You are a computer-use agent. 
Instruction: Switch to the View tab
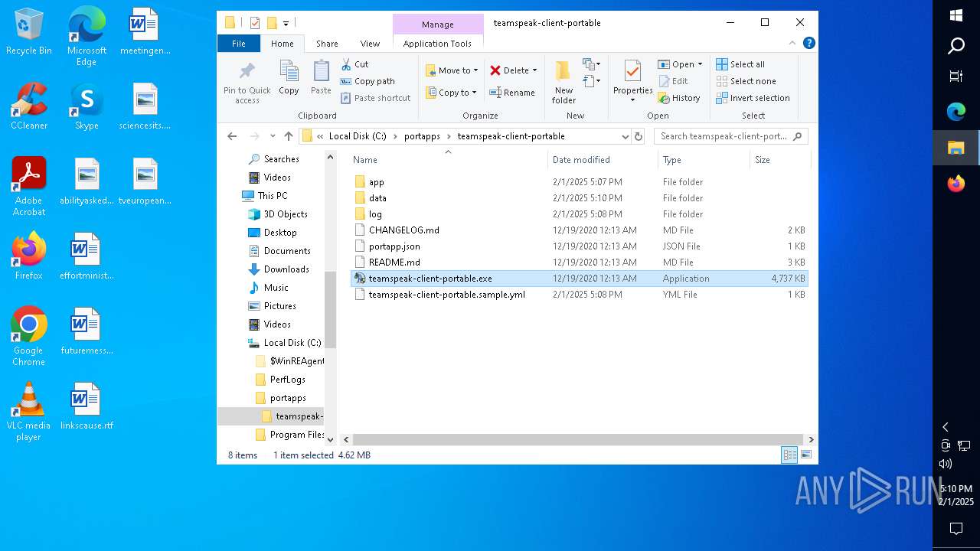coord(370,44)
